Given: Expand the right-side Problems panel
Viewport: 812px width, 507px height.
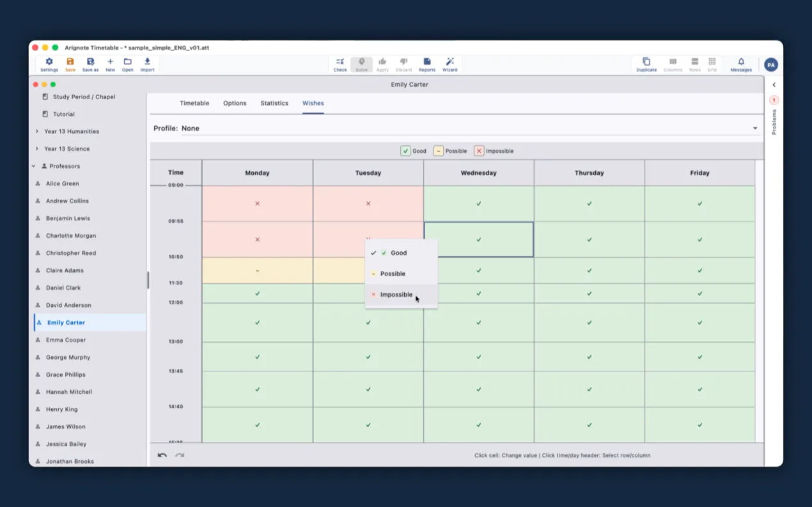Looking at the screenshot, I should (x=774, y=85).
